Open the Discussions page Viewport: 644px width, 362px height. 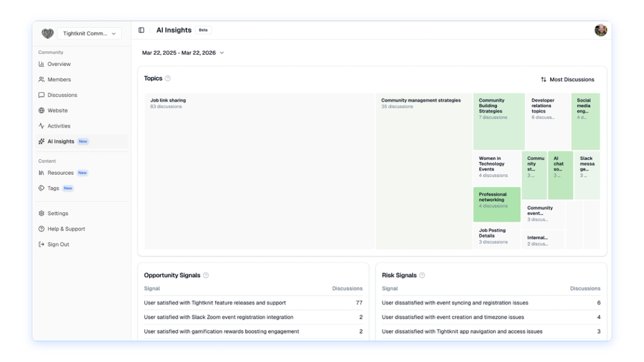point(81,95)
